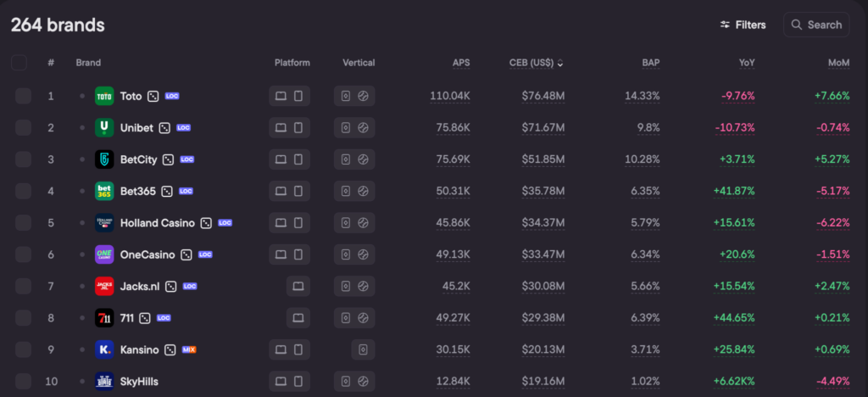Click the desktop platform icon in BetCity row
The height and width of the screenshot is (397, 868).
(281, 159)
